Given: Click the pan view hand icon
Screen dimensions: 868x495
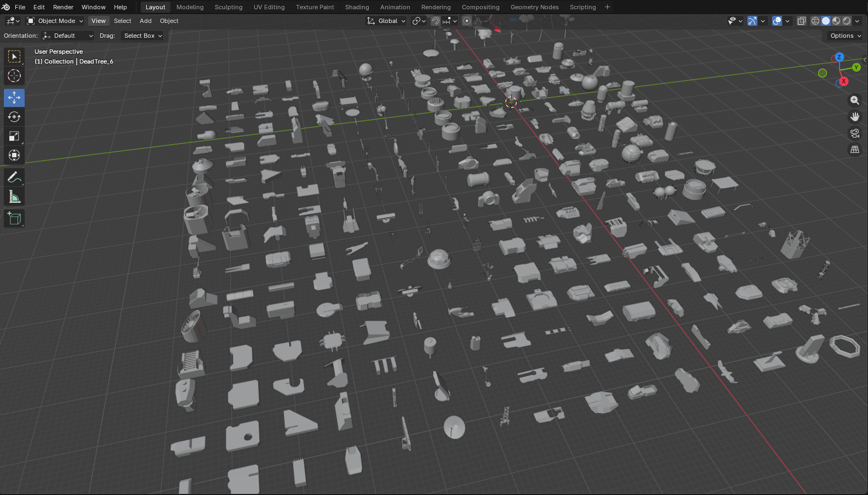Looking at the screenshot, I should point(855,117).
